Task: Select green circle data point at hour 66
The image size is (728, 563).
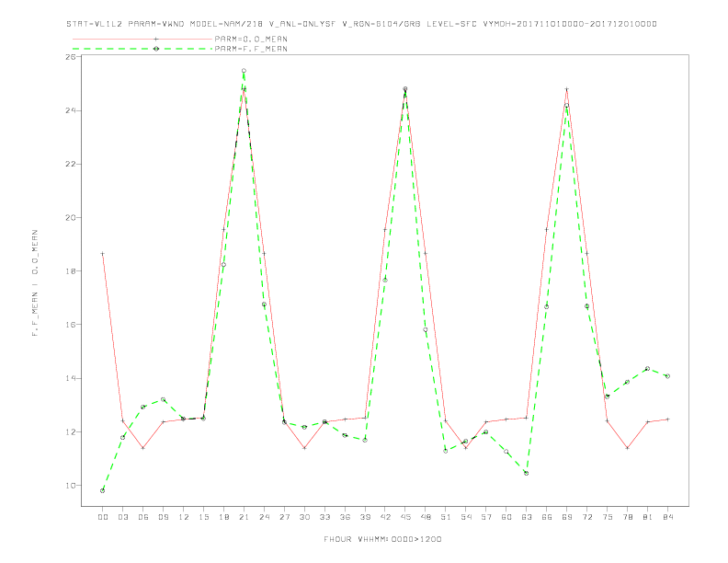Action: [x=547, y=306]
